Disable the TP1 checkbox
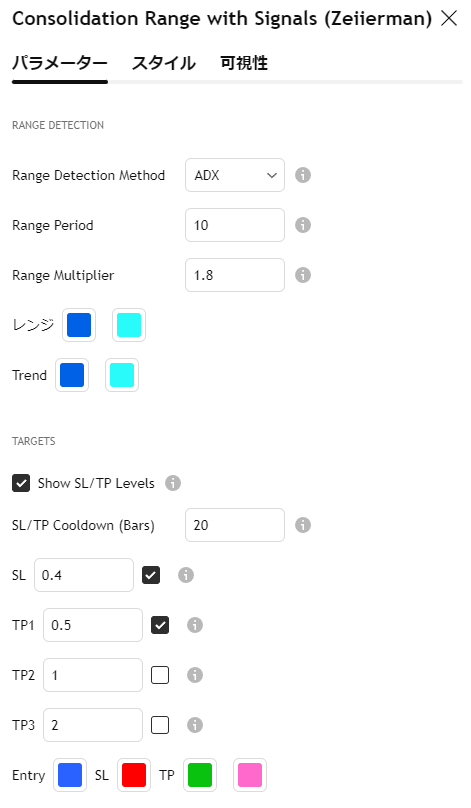471x808 pixels. (160, 625)
